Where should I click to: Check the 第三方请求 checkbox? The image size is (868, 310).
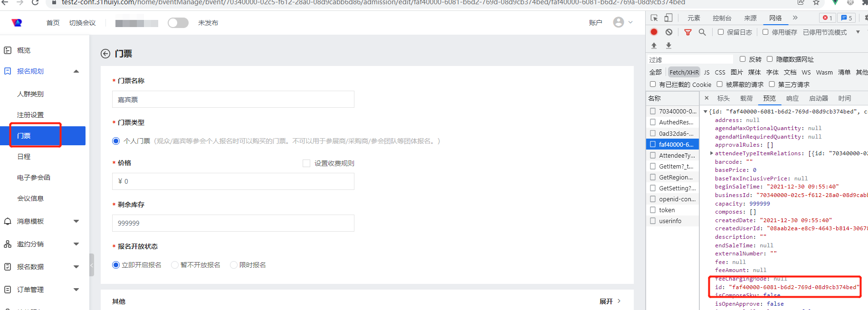772,84
